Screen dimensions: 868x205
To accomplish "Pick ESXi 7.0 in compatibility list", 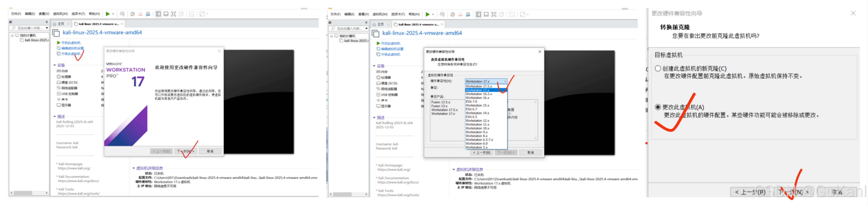I will click(x=471, y=101).
